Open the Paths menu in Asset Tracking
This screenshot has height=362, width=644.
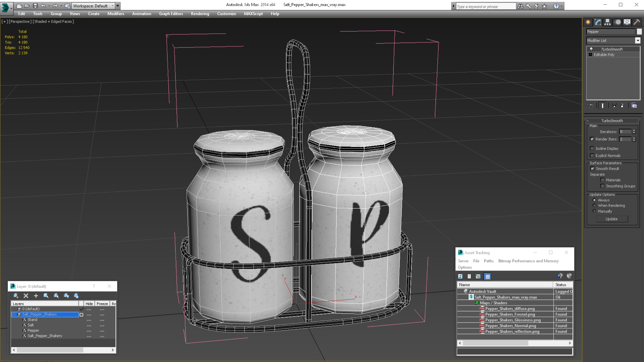pyautogui.click(x=489, y=261)
